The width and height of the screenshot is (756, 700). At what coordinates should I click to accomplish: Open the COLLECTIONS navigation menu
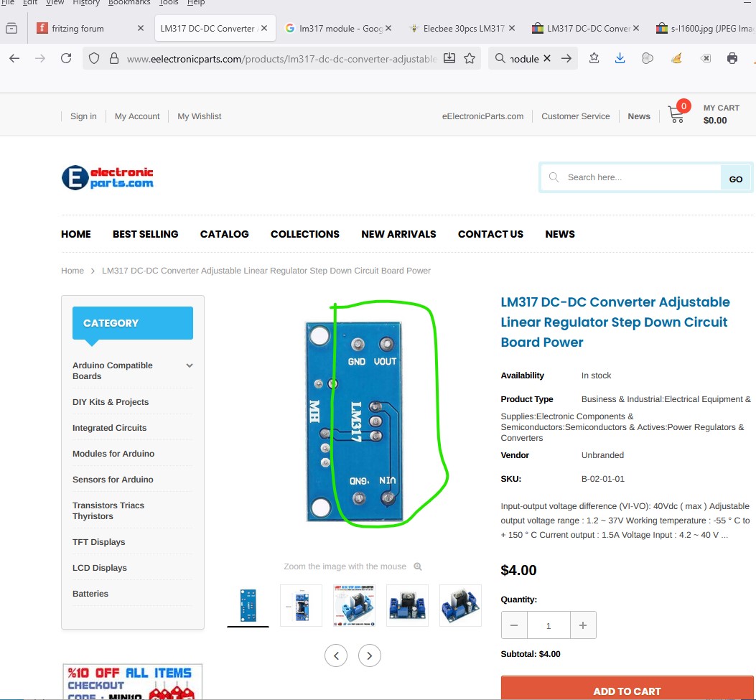[x=304, y=234]
